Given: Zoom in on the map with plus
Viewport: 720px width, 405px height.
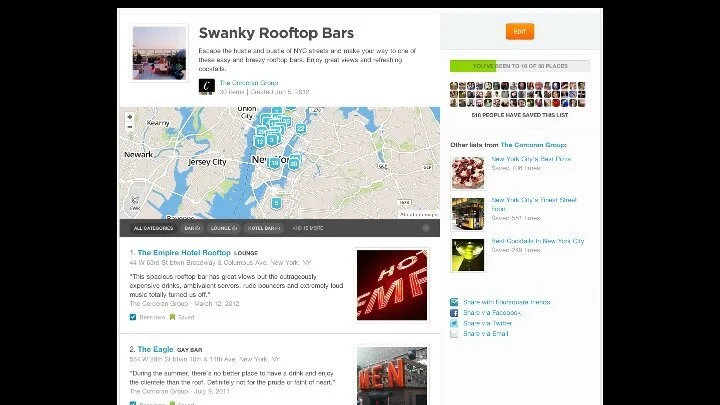Looking at the screenshot, I should pos(130,117).
